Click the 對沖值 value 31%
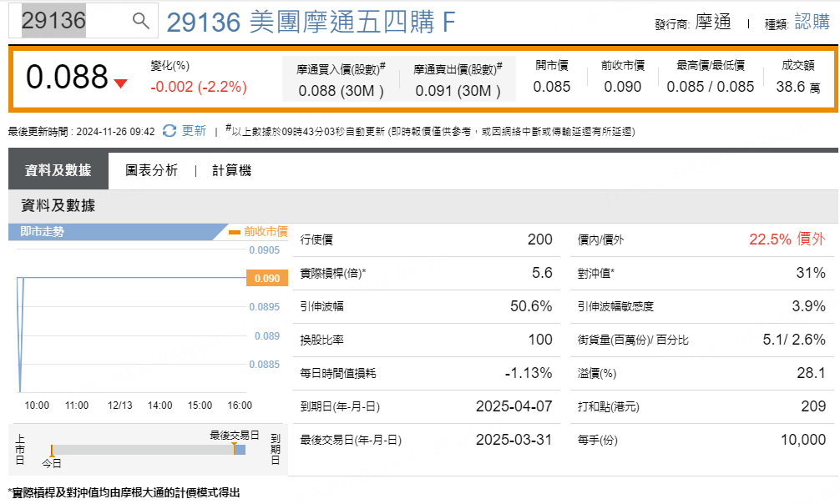 [x=811, y=273]
